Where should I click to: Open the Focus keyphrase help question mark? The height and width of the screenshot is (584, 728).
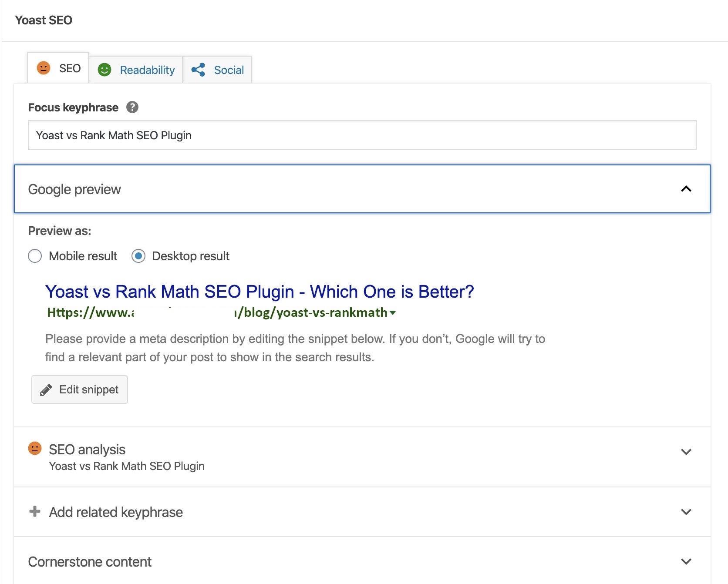(x=132, y=107)
